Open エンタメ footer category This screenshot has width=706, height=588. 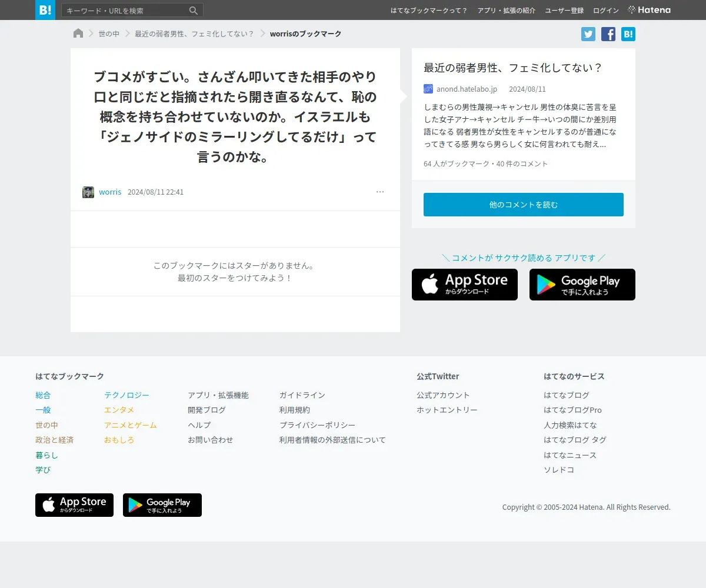(119, 410)
